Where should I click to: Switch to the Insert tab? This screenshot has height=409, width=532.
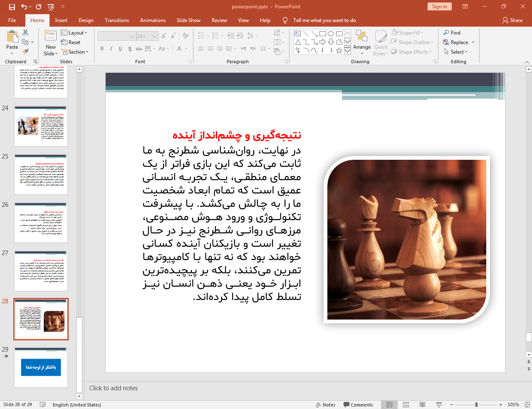(61, 20)
